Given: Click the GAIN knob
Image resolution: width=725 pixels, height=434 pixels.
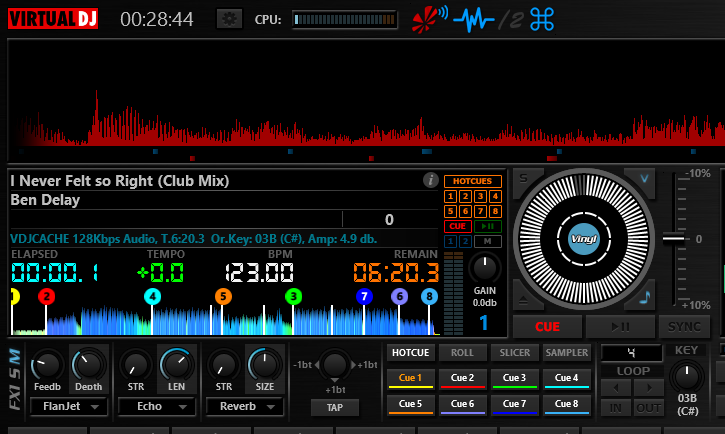Looking at the screenshot, I should click(485, 268).
